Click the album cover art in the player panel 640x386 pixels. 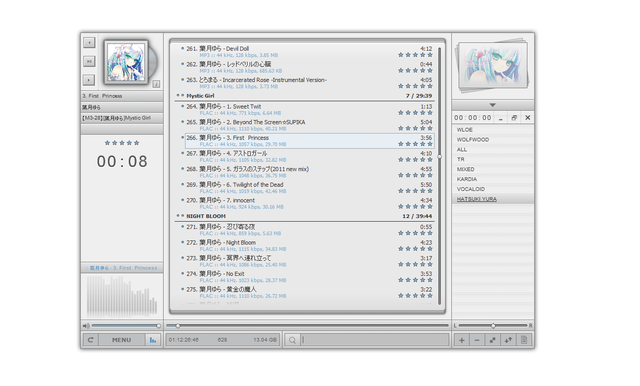click(126, 62)
